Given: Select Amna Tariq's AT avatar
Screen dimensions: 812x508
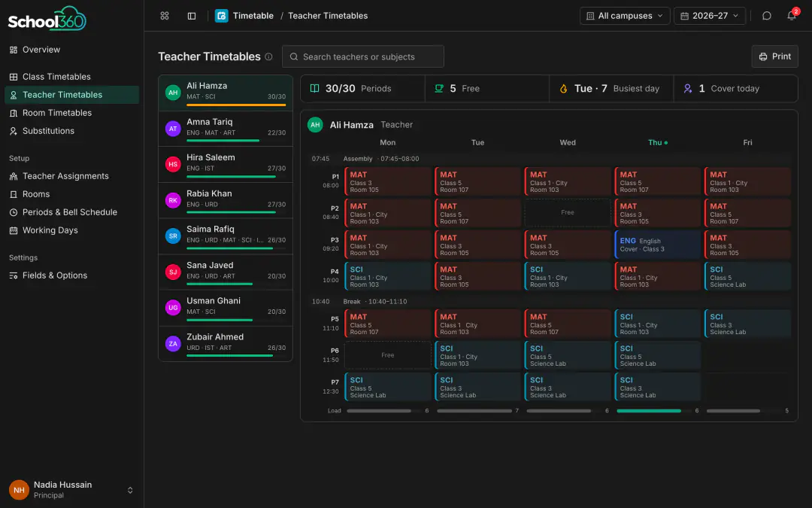Looking at the screenshot, I should click(x=173, y=129).
